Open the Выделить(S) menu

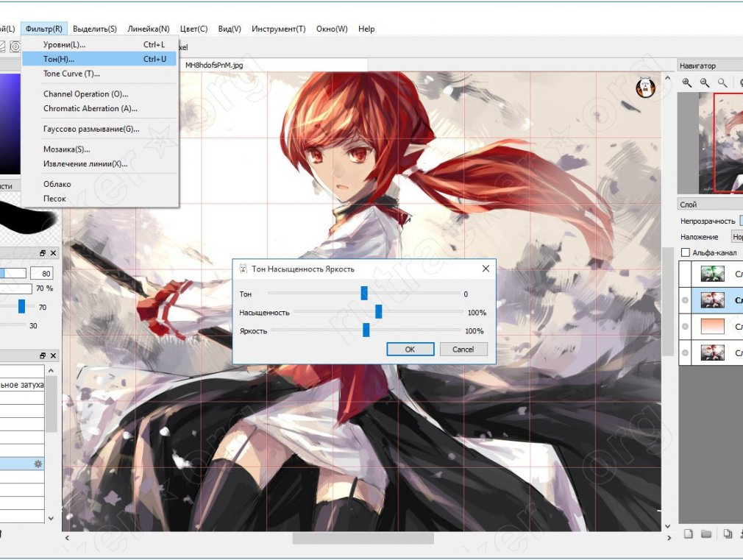[x=95, y=29]
